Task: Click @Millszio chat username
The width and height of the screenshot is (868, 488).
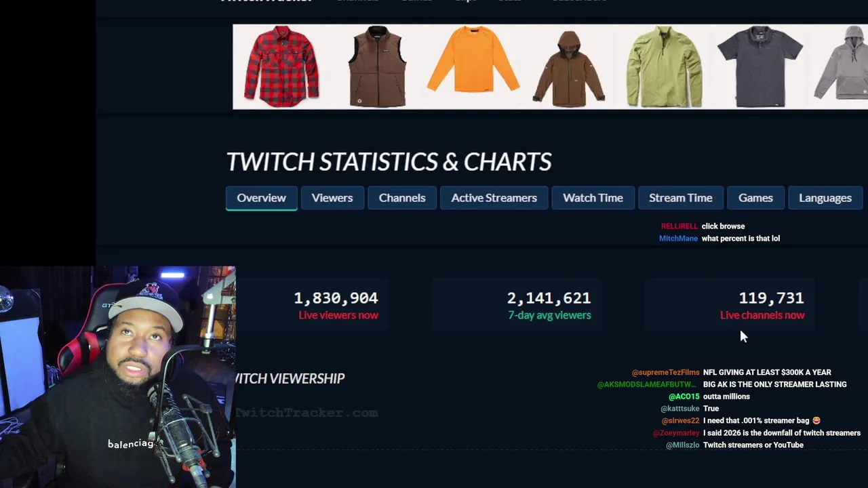Action: point(682,445)
